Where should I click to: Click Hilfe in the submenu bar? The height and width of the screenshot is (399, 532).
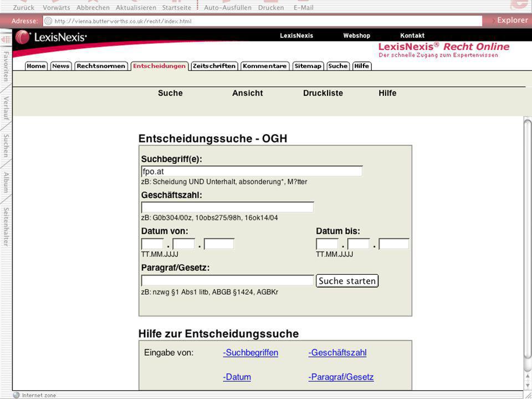click(x=387, y=93)
